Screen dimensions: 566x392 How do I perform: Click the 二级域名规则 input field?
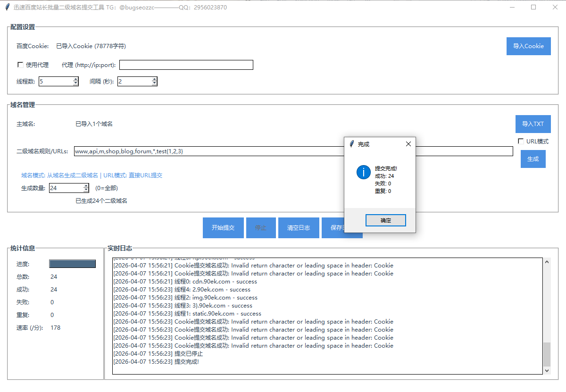pyautogui.click(x=208, y=151)
